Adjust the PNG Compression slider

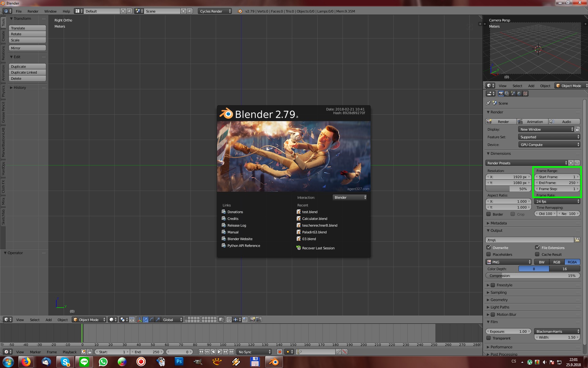click(x=533, y=275)
